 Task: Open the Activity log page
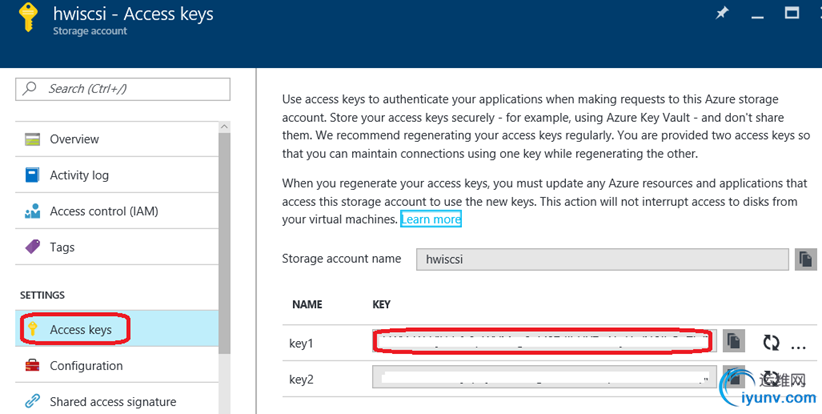[79, 175]
